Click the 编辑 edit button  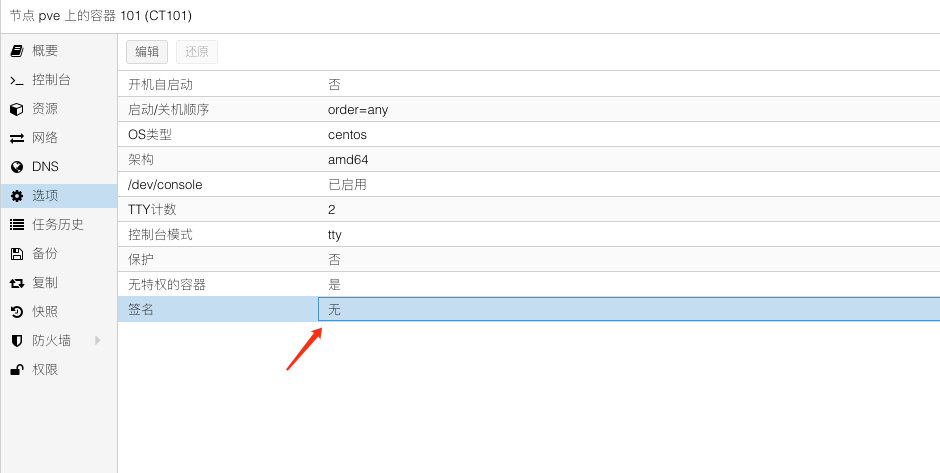[x=147, y=53]
